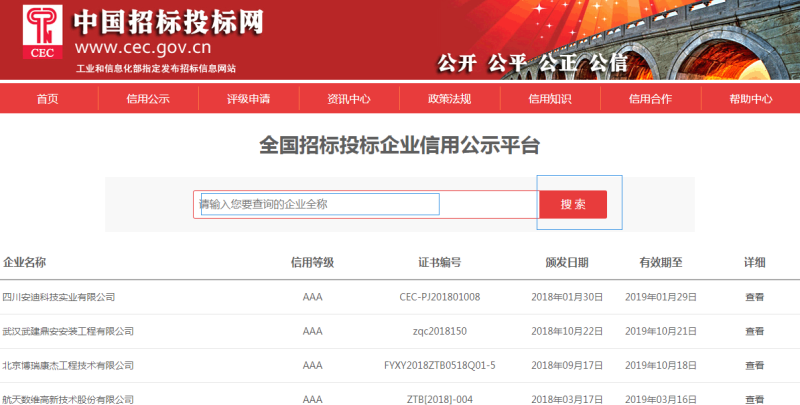View details (查看) for 北京博瑞康杰工程技术有限公司
This screenshot has height=405, width=800.
[x=755, y=365]
